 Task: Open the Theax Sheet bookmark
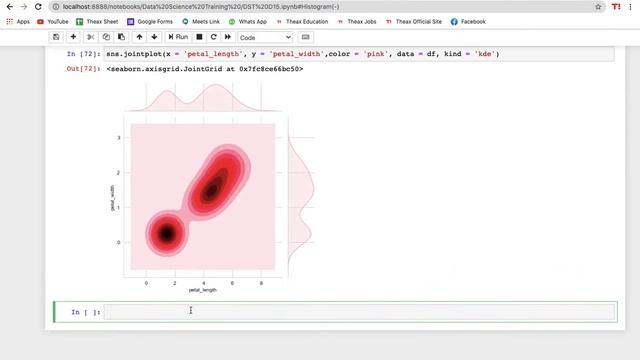97,22
